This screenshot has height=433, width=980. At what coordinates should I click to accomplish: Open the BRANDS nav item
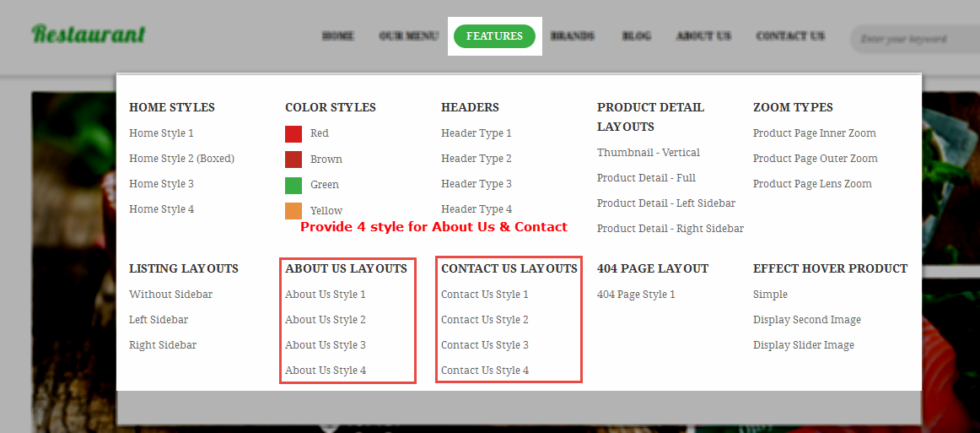[x=573, y=36]
